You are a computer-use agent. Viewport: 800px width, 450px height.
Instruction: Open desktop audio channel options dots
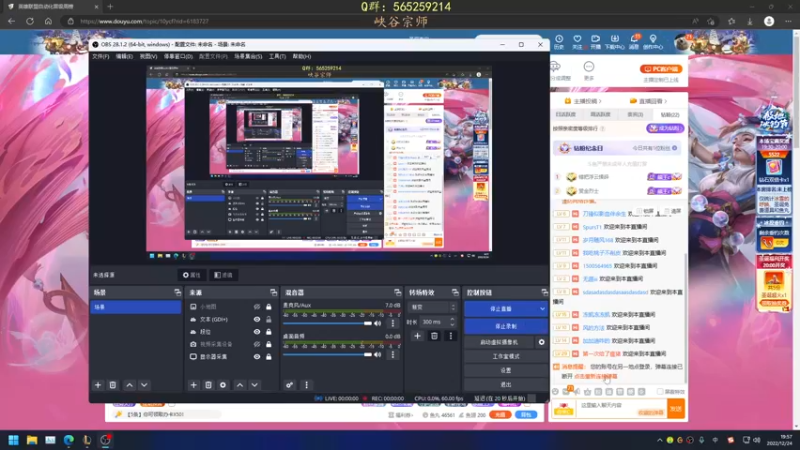tap(393, 355)
